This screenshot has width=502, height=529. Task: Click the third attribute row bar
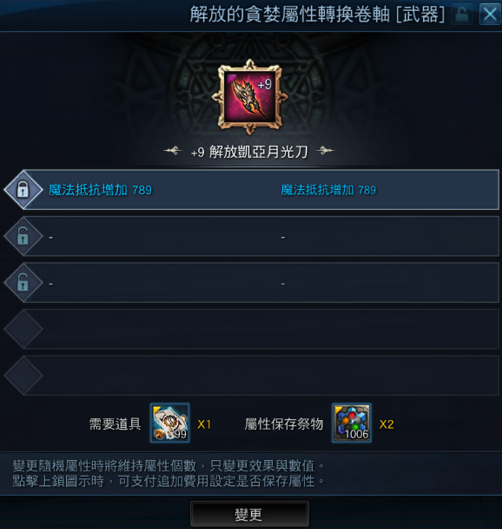coord(261,283)
